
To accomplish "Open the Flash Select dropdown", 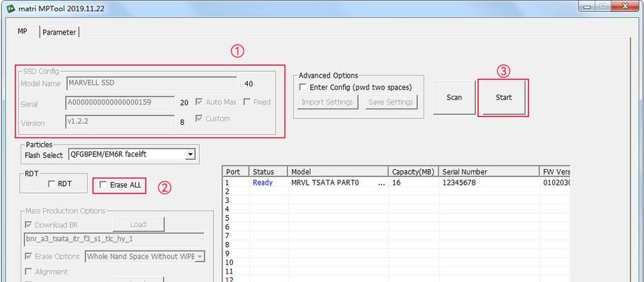I will pyautogui.click(x=190, y=154).
